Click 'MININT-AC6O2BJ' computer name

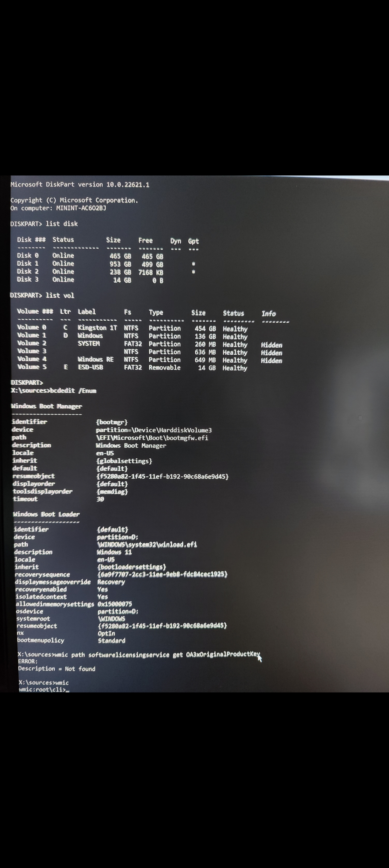click(x=81, y=208)
